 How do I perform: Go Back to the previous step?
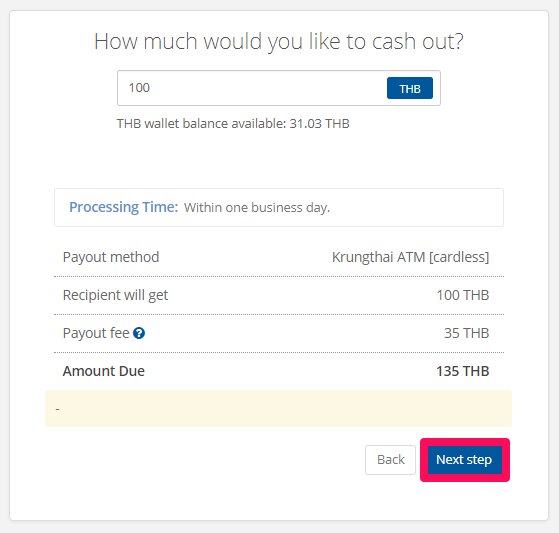390,460
